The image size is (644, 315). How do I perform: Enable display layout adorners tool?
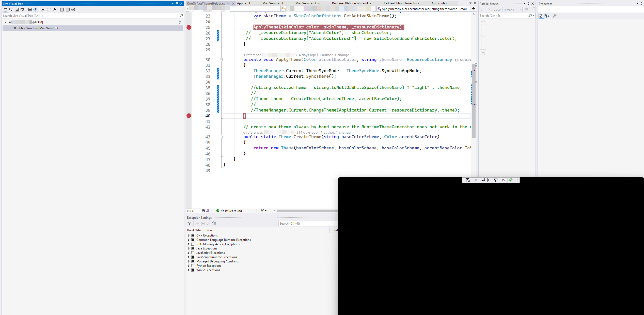click(17, 9)
